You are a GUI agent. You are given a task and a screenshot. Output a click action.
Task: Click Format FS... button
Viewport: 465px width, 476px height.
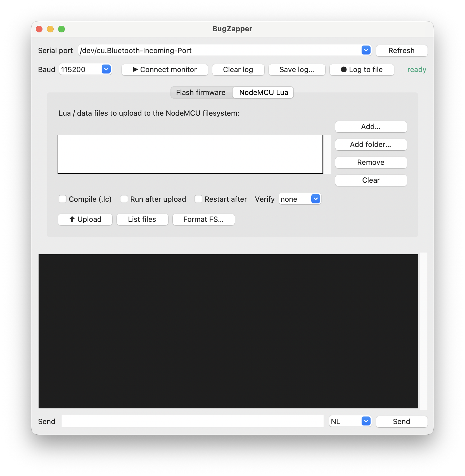click(204, 219)
